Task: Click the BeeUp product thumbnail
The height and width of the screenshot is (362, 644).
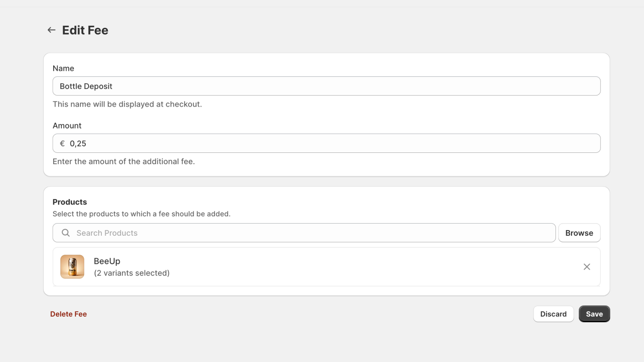Action: 72,266
